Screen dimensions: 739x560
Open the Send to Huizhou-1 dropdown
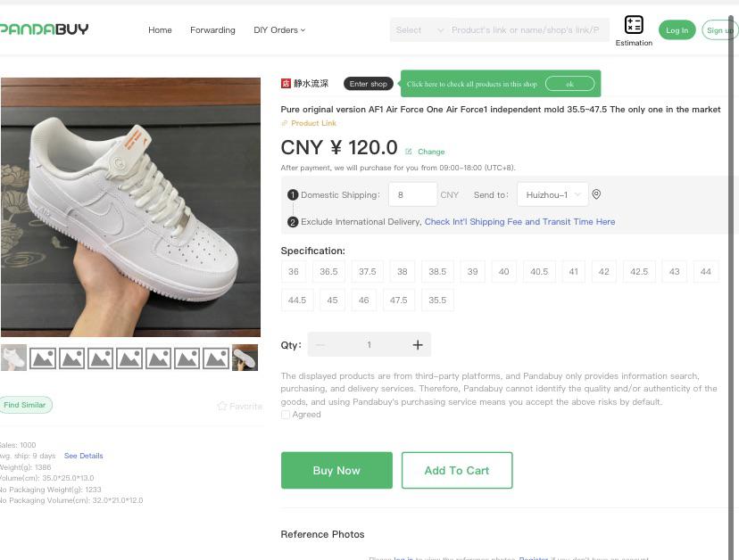coord(552,194)
